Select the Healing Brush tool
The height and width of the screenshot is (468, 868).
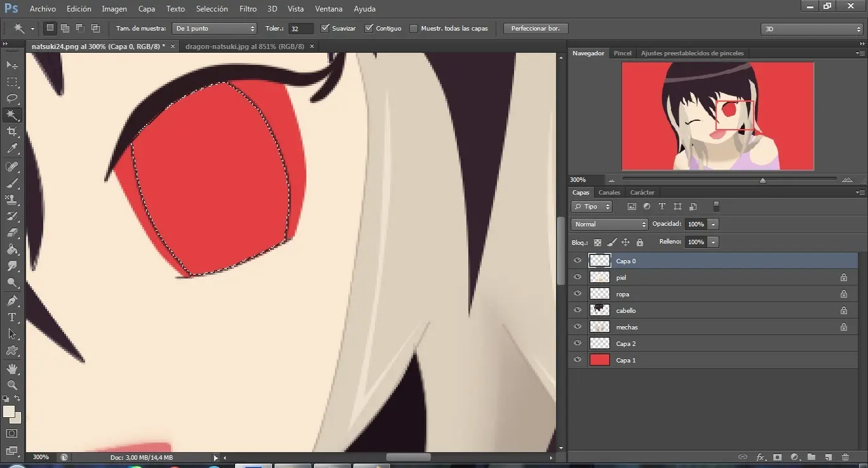click(x=12, y=167)
